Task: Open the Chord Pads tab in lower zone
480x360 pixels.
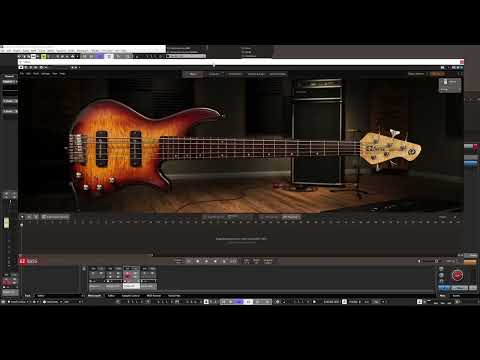Action: (x=174, y=296)
